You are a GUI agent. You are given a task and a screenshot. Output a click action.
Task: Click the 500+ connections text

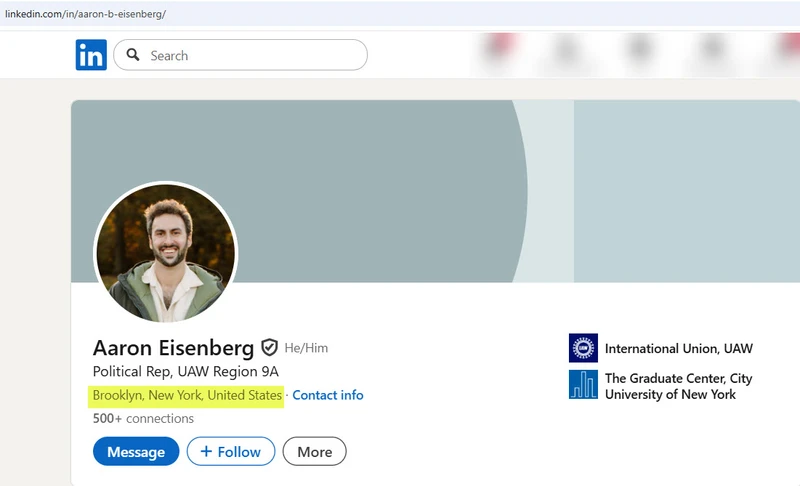point(143,418)
